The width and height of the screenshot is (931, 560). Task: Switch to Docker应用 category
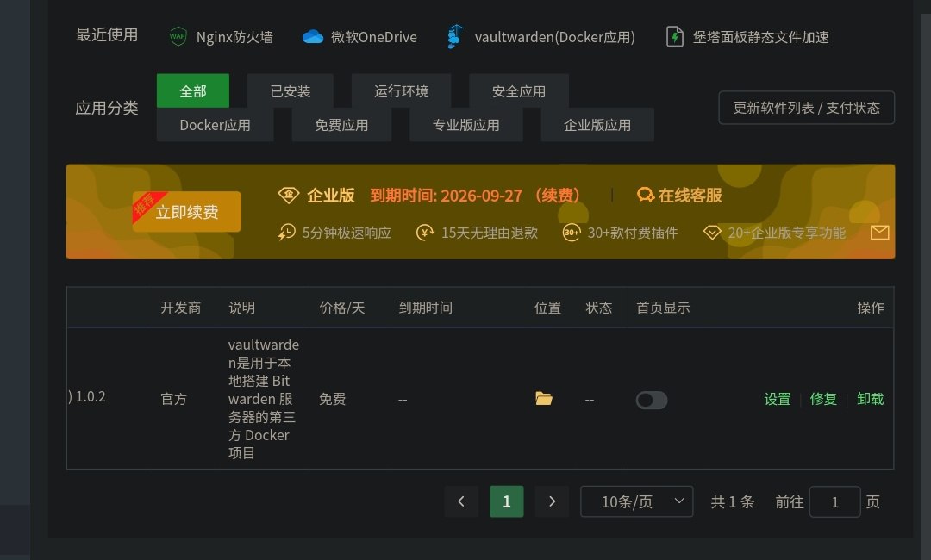(215, 125)
